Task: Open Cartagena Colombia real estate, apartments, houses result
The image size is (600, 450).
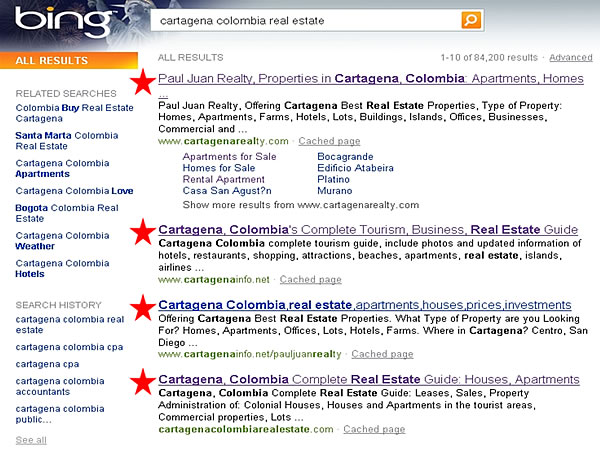Action: click(364, 304)
